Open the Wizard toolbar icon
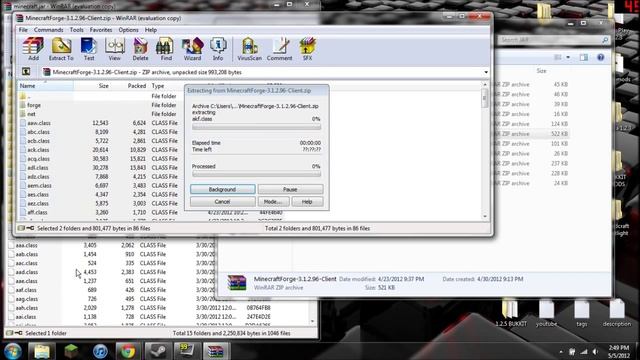The height and width of the screenshot is (360, 640). (x=192, y=49)
